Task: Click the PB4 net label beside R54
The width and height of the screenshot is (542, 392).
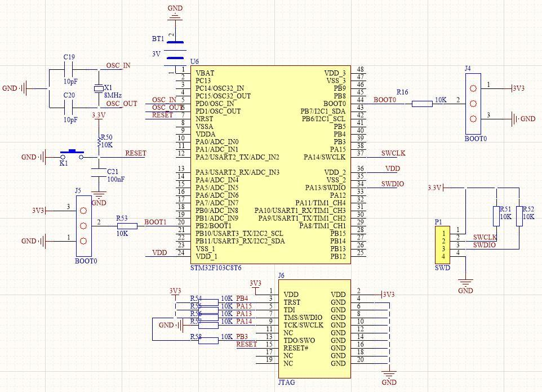Action: pos(242,299)
